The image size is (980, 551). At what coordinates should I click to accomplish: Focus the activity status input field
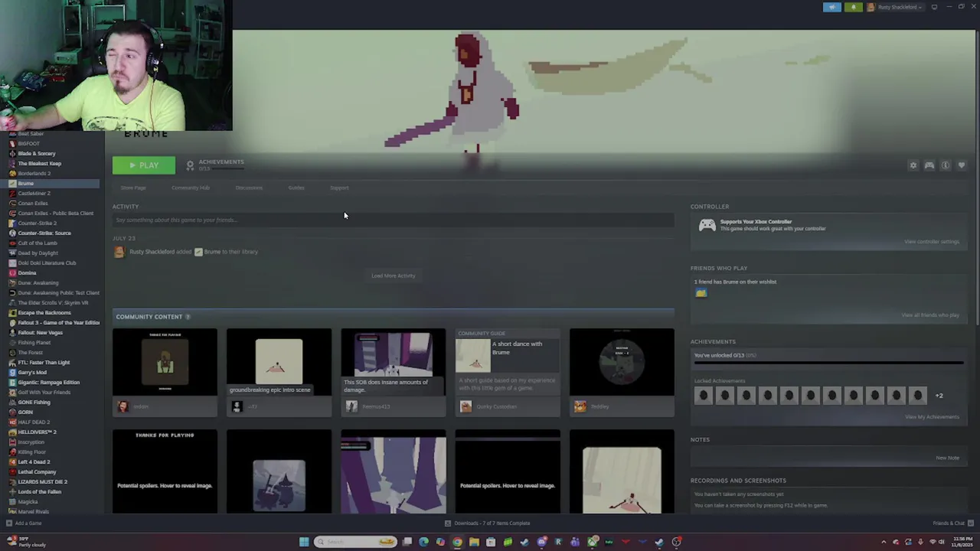coord(393,220)
